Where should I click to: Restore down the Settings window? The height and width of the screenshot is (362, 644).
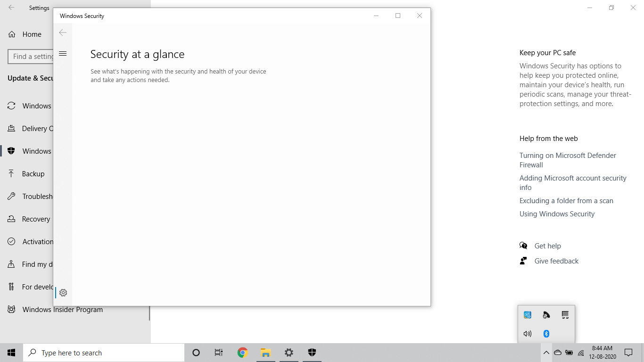(611, 8)
